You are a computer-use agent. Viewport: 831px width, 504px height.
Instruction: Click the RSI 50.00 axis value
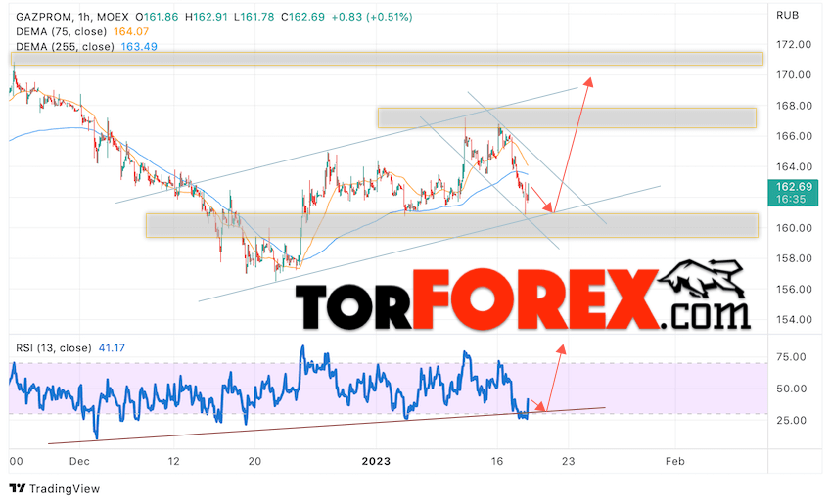tap(791, 389)
